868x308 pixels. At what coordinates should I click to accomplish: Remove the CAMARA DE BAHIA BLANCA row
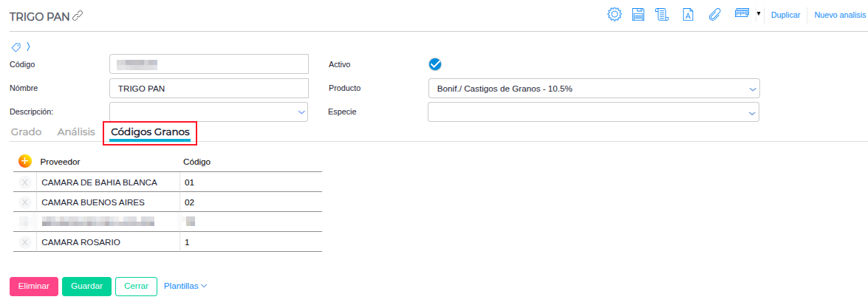point(24,182)
